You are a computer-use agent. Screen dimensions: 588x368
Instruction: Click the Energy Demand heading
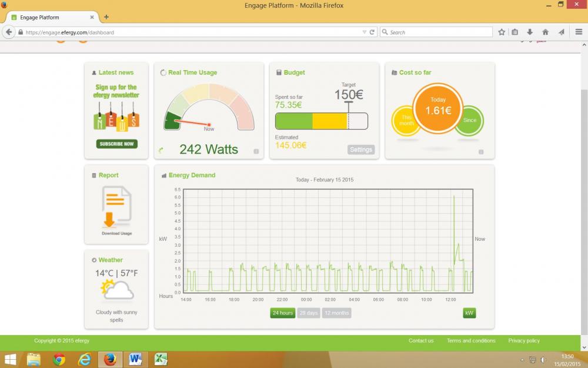point(192,175)
